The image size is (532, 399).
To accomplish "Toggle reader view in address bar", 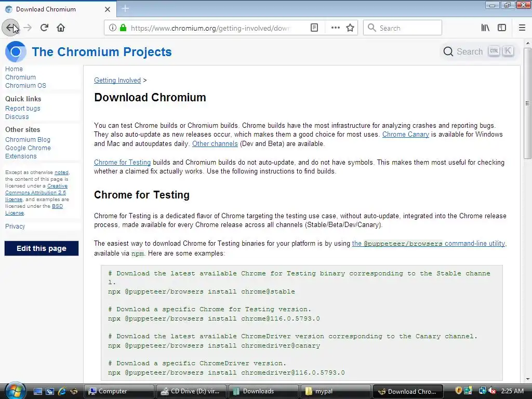I will (x=314, y=28).
